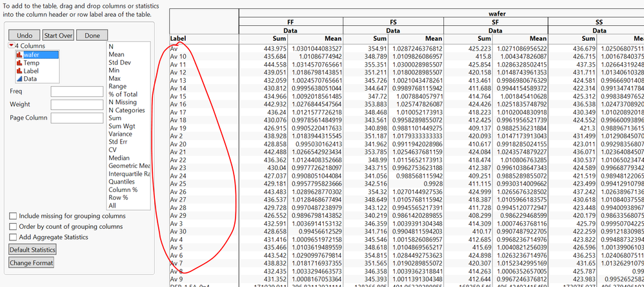644x287 pixels.
Task: Select the % of Total statistic
Action: click(123, 94)
